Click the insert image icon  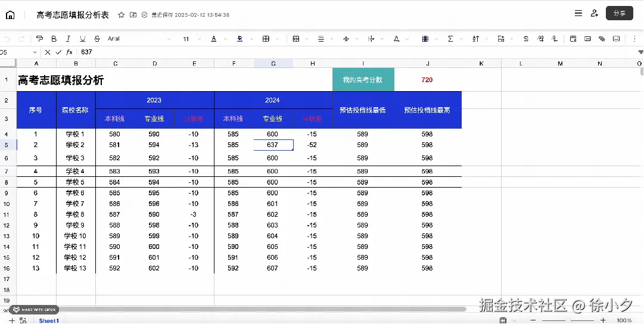point(500,39)
